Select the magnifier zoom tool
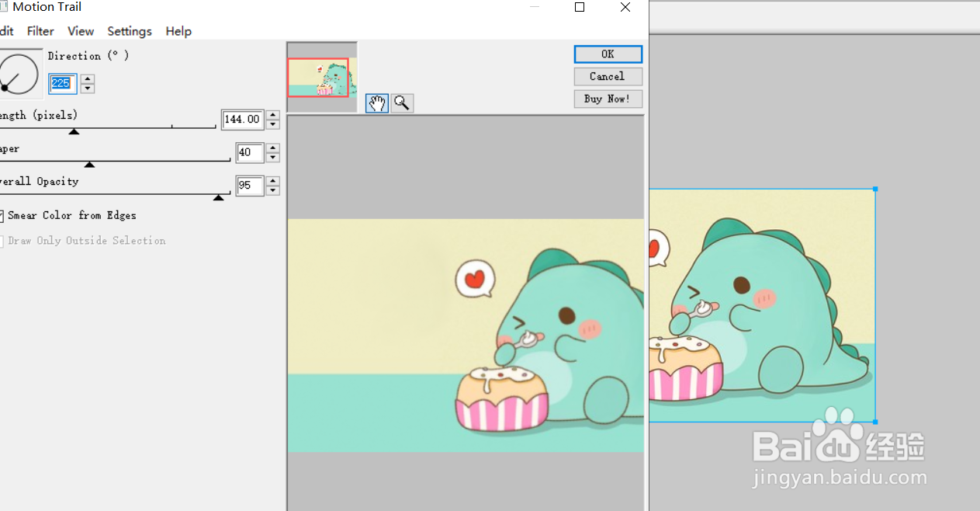The height and width of the screenshot is (511, 980). click(x=402, y=103)
